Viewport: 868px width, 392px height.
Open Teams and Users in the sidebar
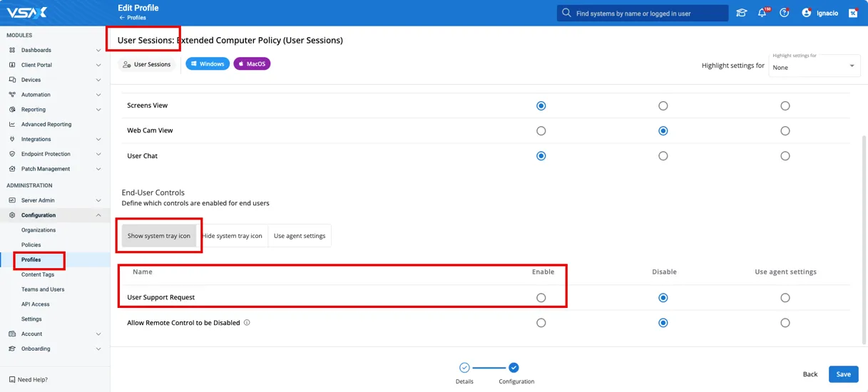coord(43,289)
